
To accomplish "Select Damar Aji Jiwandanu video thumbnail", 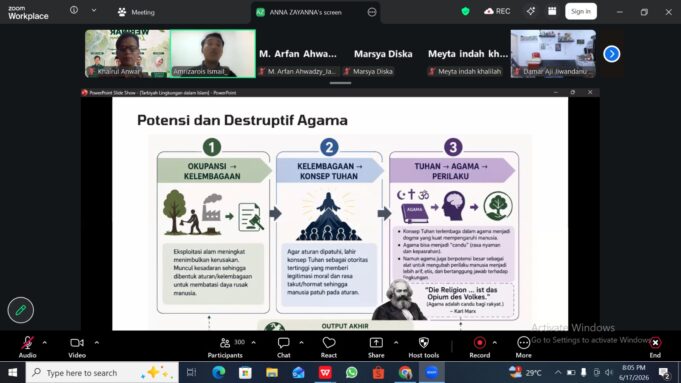I will (x=553, y=53).
